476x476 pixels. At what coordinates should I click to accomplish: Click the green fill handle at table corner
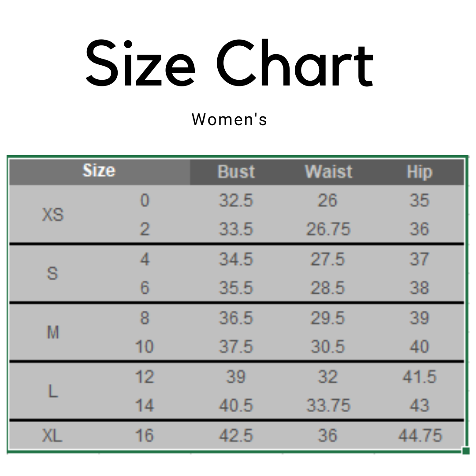coord(466,450)
